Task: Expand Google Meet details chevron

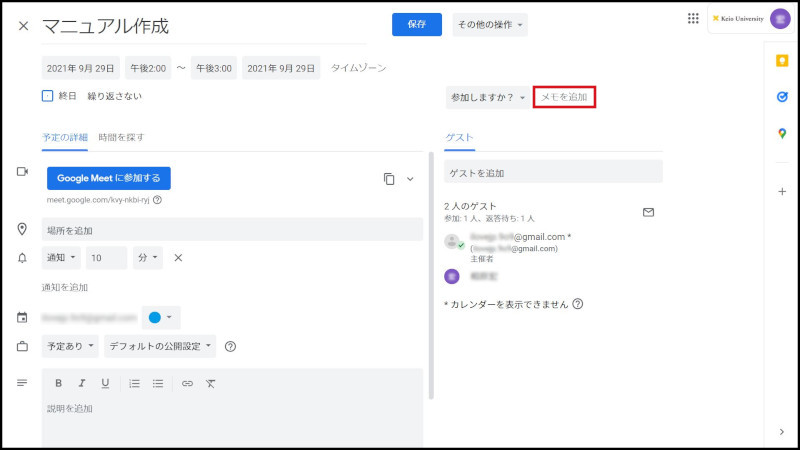Action: coord(410,179)
